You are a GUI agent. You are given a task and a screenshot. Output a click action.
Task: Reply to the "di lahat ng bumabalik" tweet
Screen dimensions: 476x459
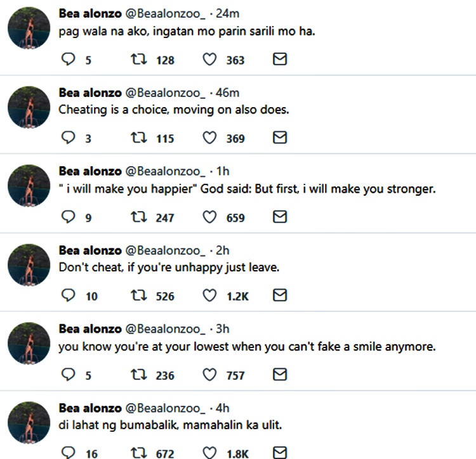68,453
